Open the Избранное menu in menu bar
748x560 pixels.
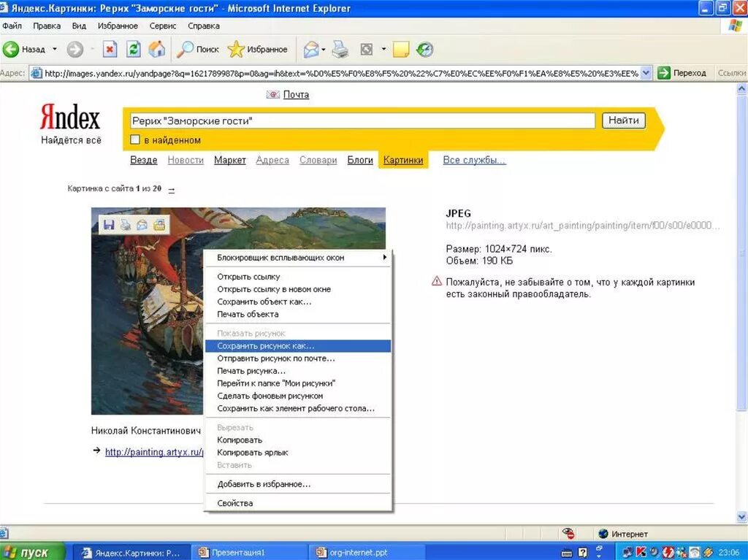tap(118, 26)
